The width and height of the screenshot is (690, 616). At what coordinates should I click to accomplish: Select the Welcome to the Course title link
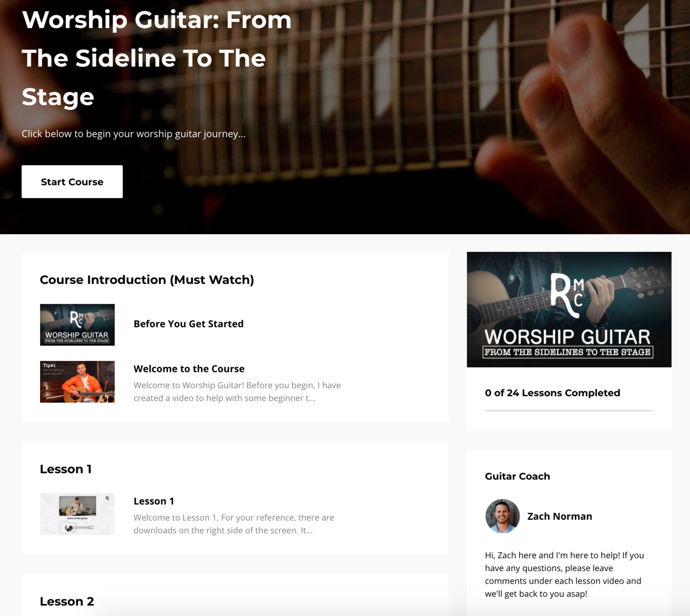[189, 369]
